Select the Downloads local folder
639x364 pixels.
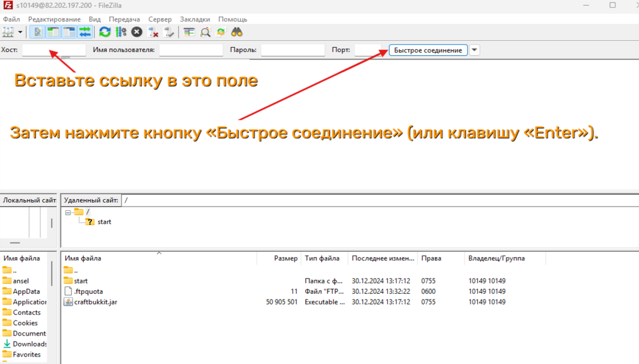pos(24,344)
